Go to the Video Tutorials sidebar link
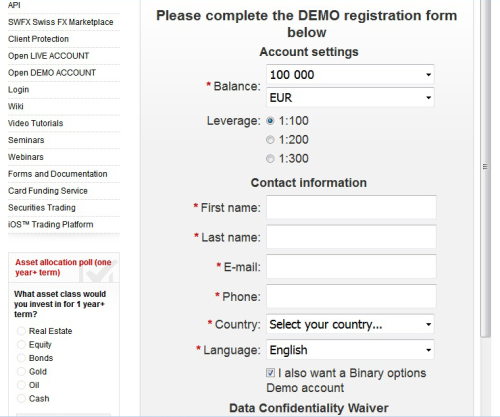 (x=36, y=123)
